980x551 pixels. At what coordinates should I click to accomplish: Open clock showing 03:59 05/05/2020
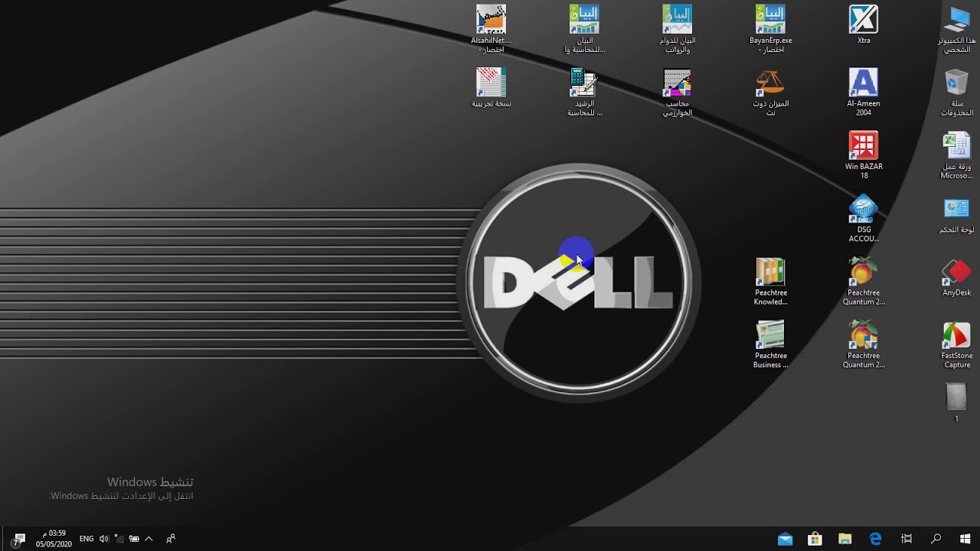[54, 539]
